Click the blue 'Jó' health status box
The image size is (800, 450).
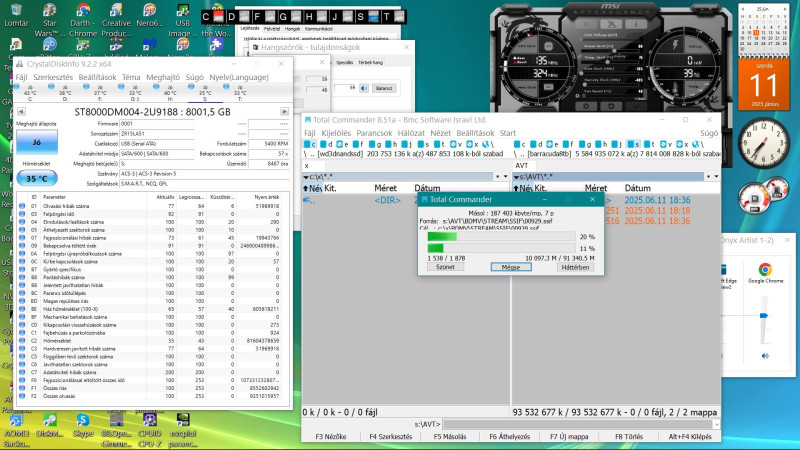tap(37, 142)
